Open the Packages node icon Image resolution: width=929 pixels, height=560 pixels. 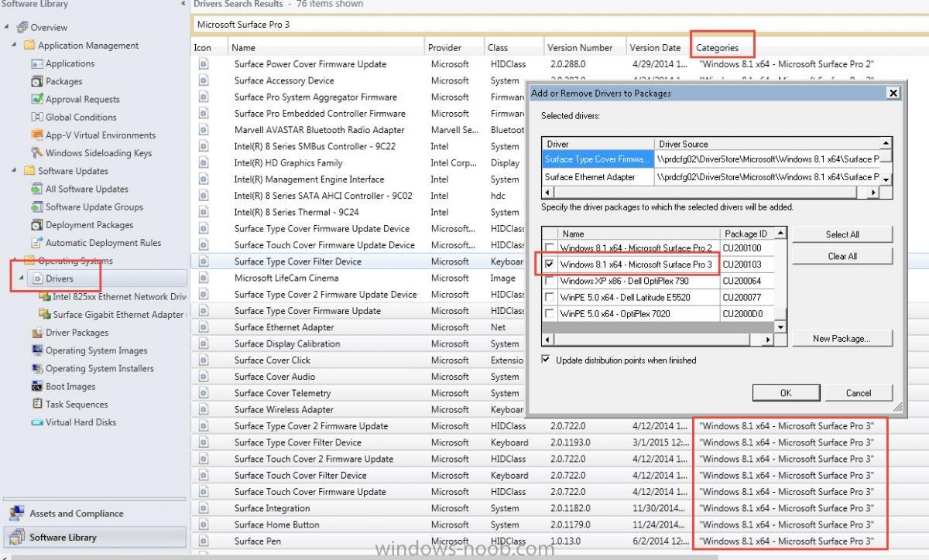pyautogui.click(x=37, y=81)
